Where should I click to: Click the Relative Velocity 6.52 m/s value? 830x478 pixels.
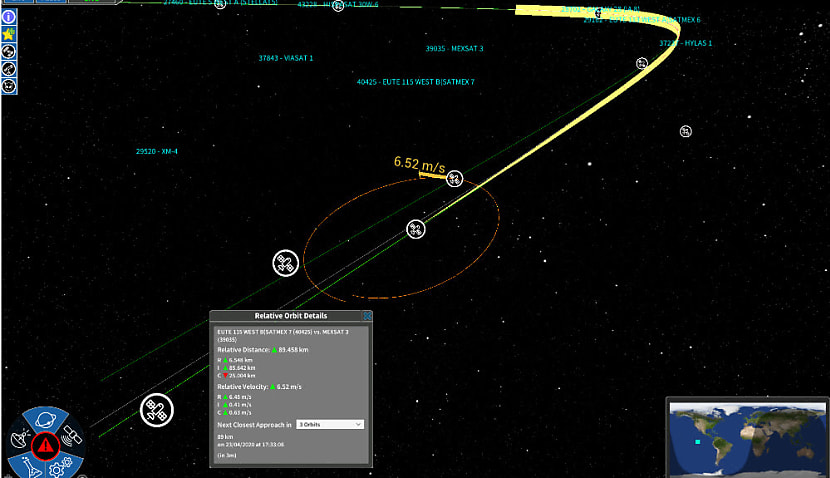[289, 387]
